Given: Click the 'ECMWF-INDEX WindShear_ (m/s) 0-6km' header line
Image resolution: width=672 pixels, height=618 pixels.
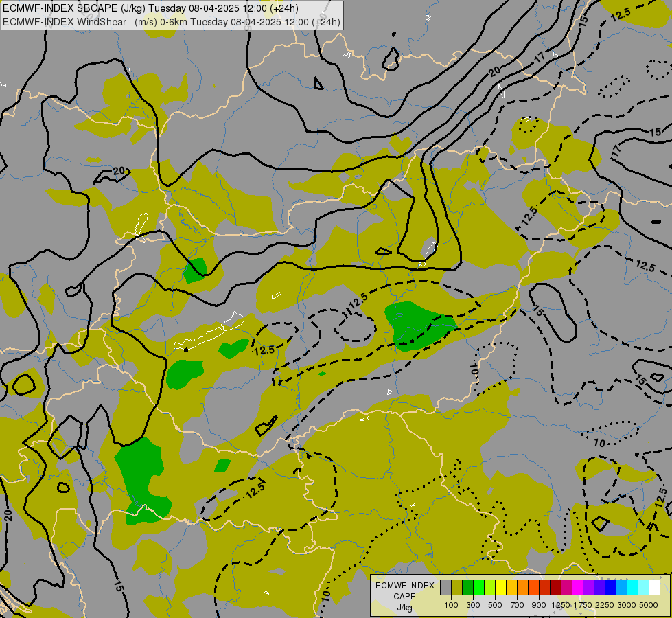Looking at the screenshot, I should [x=172, y=22].
